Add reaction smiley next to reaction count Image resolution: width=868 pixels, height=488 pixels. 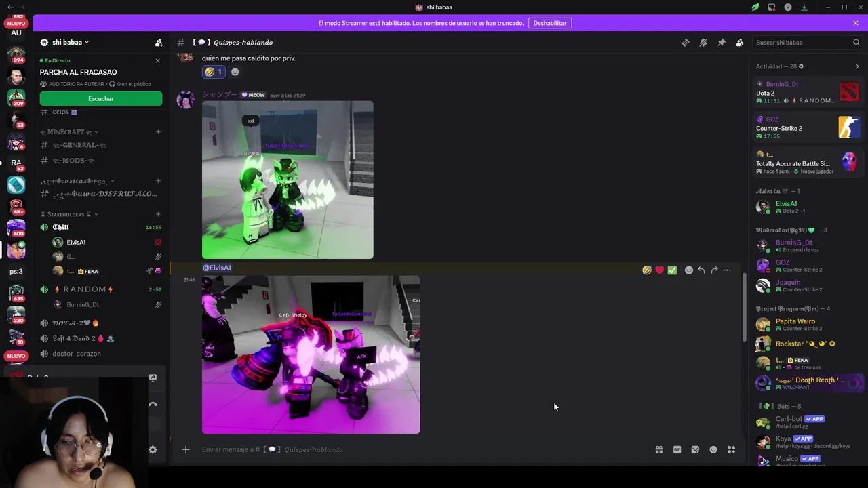point(235,72)
